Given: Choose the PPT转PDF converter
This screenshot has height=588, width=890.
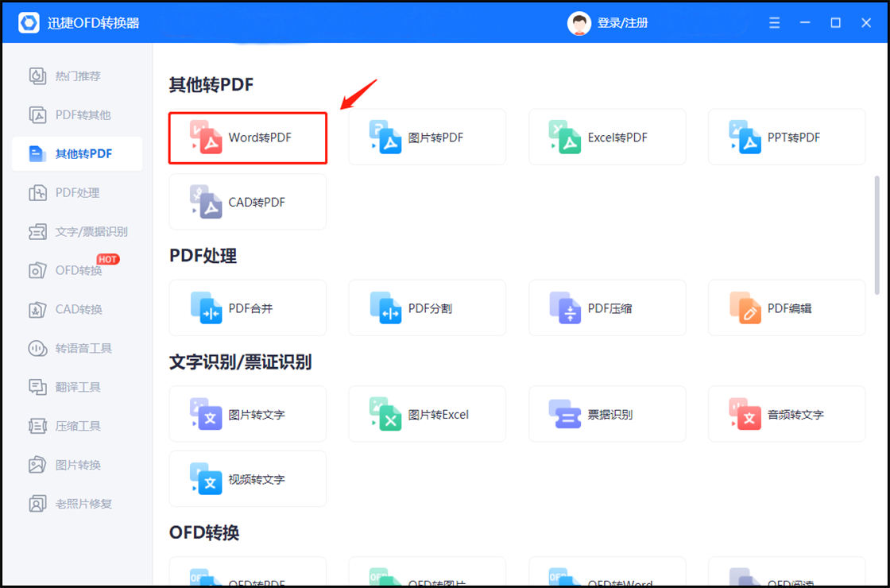Looking at the screenshot, I should click(x=787, y=137).
